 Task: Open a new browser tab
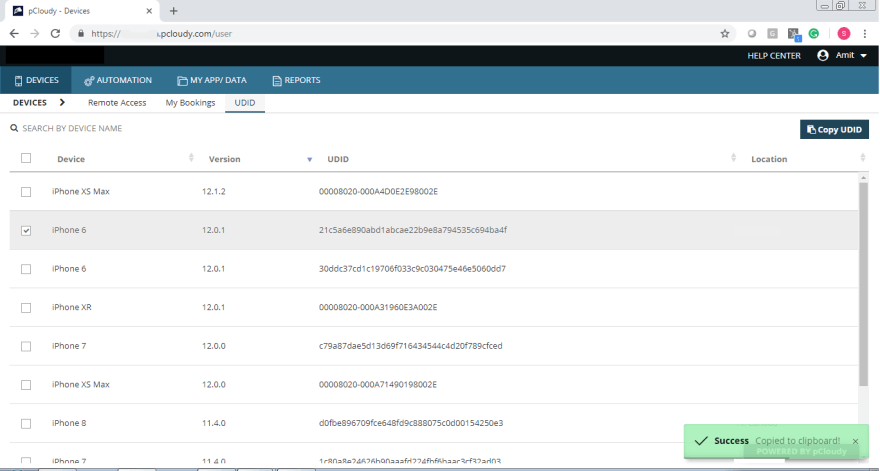(x=173, y=11)
